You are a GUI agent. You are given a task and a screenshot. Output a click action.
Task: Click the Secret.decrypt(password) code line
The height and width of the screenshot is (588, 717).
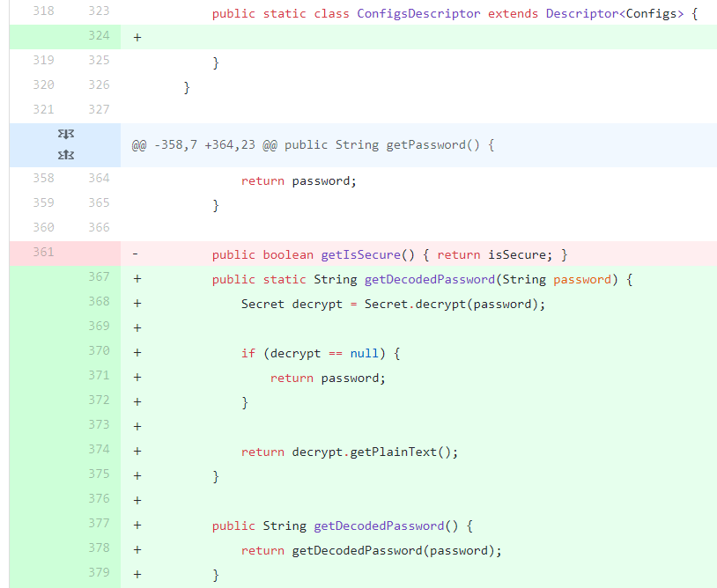coord(393,305)
